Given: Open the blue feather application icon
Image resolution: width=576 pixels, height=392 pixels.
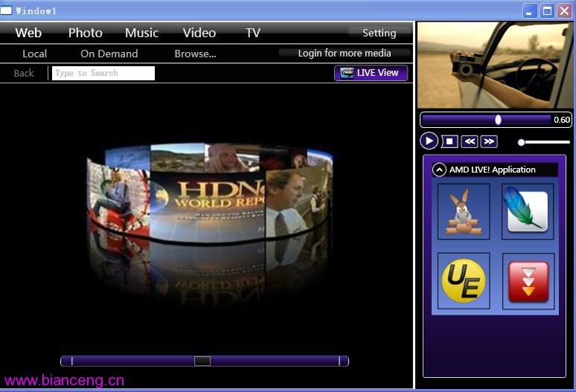Looking at the screenshot, I should (527, 212).
